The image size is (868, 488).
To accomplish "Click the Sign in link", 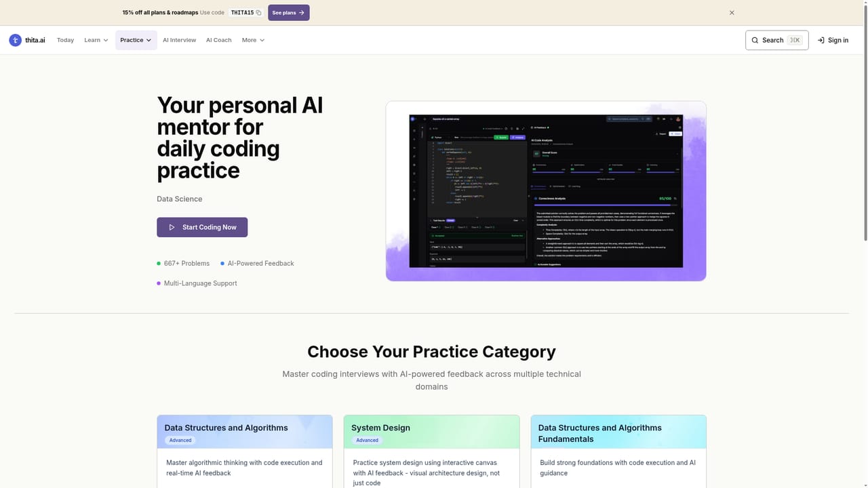I will point(833,40).
